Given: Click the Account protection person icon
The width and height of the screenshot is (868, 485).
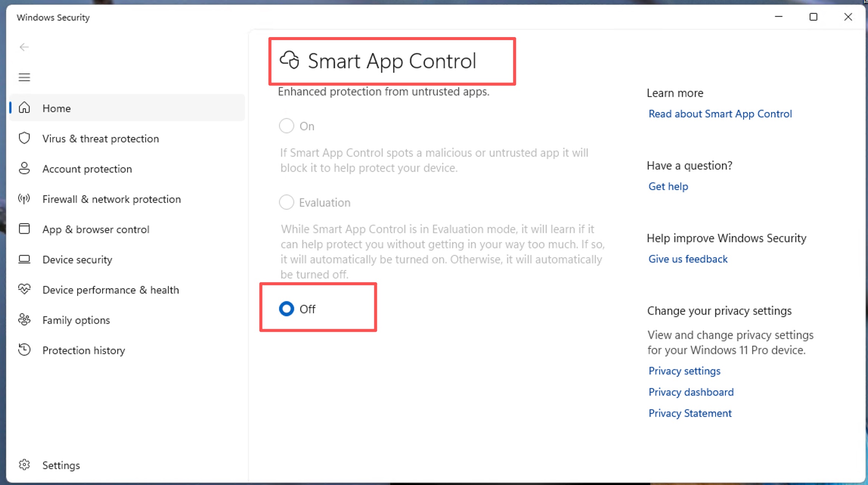Looking at the screenshot, I should 24,168.
